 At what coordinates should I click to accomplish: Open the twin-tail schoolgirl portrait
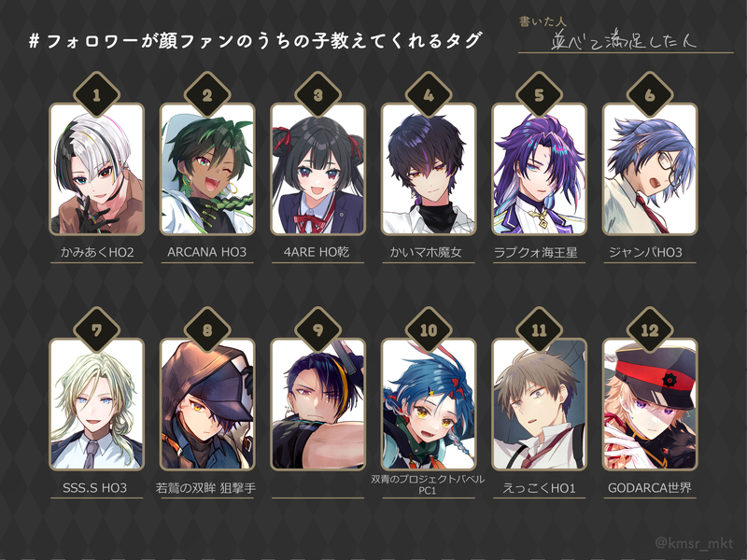pos(317,169)
